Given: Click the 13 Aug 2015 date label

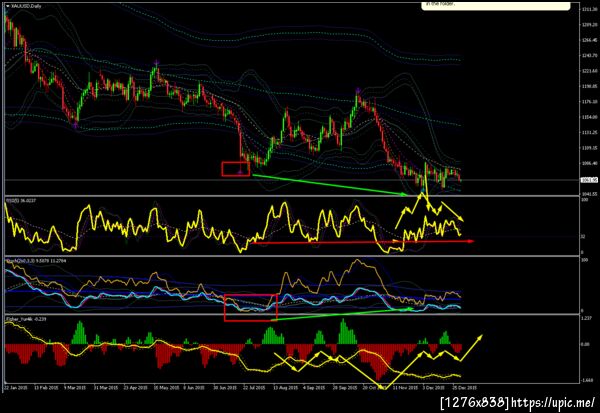Looking at the screenshot, I should [285, 387].
